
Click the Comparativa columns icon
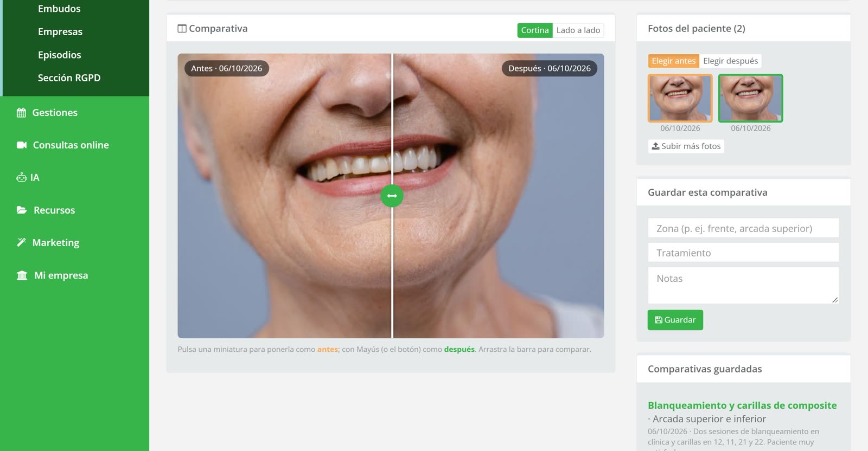[182, 29]
